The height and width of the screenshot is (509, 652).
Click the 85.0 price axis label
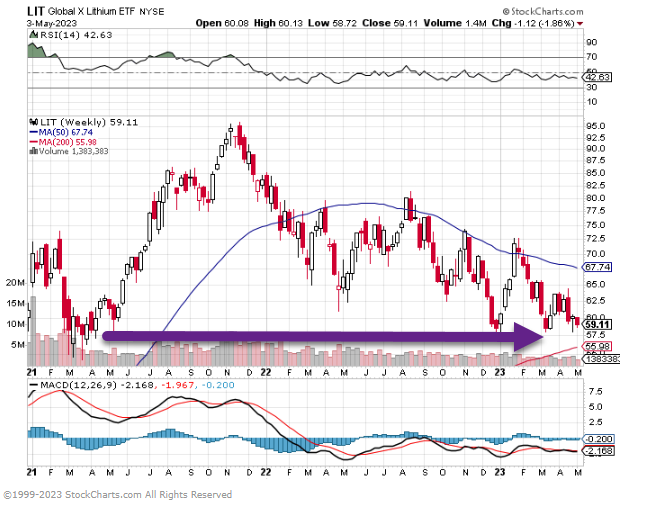(x=595, y=173)
